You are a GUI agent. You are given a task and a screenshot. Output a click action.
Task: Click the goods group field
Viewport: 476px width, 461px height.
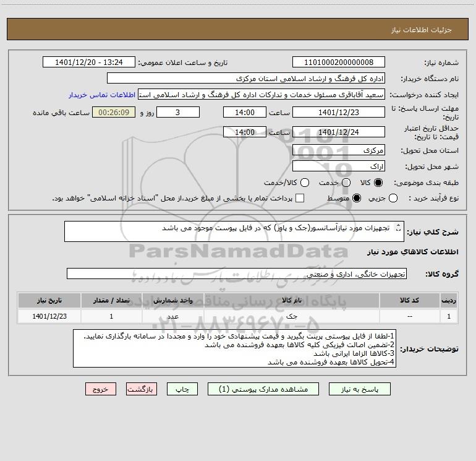(x=237, y=274)
